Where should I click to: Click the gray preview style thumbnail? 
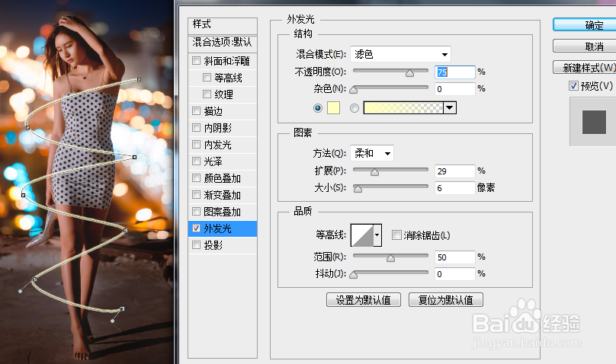(594, 122)
